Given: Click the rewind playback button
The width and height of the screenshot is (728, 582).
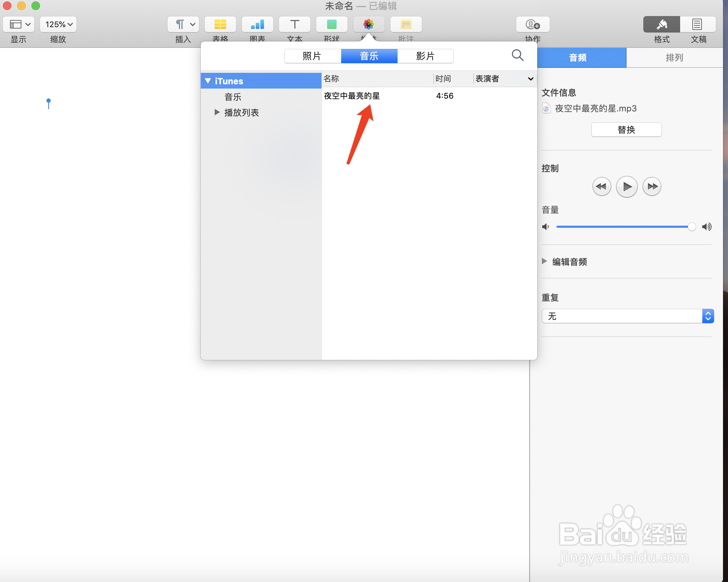Looking at the screenshot, I should 602,186.
